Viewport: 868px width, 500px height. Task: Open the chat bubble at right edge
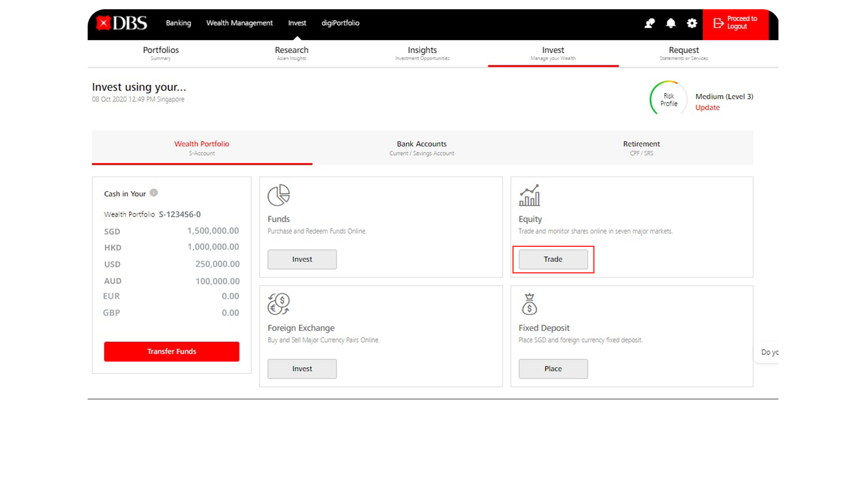(767, 352)
